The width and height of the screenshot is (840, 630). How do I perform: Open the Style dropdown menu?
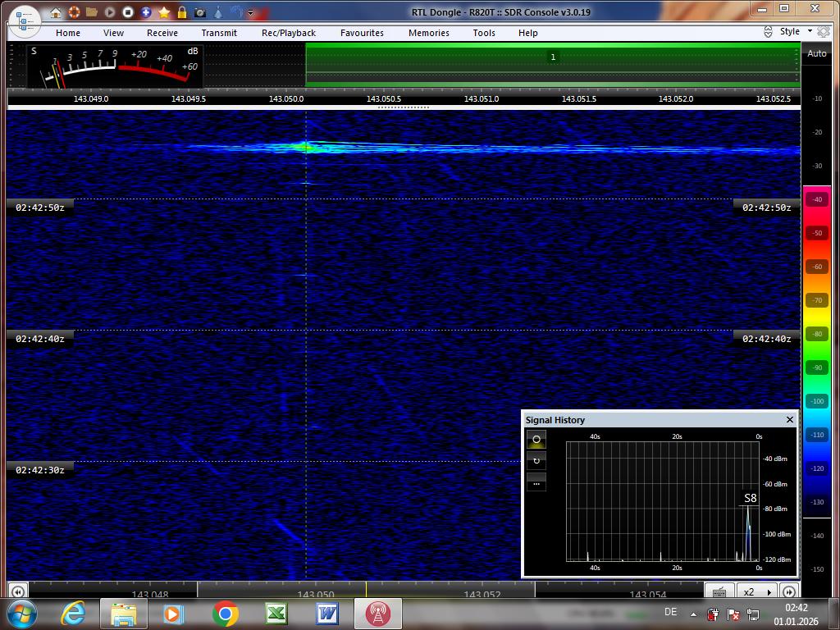click(796, 32)
